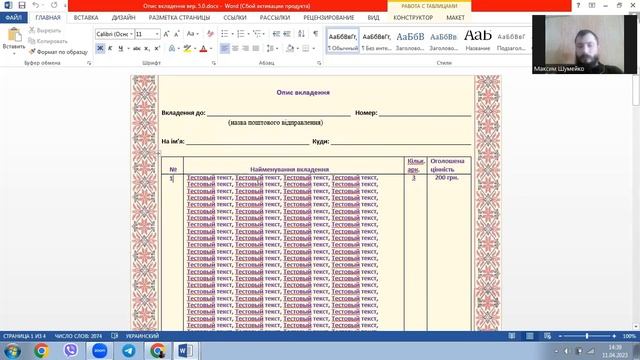Justify the text alignment

pos(256,49)
